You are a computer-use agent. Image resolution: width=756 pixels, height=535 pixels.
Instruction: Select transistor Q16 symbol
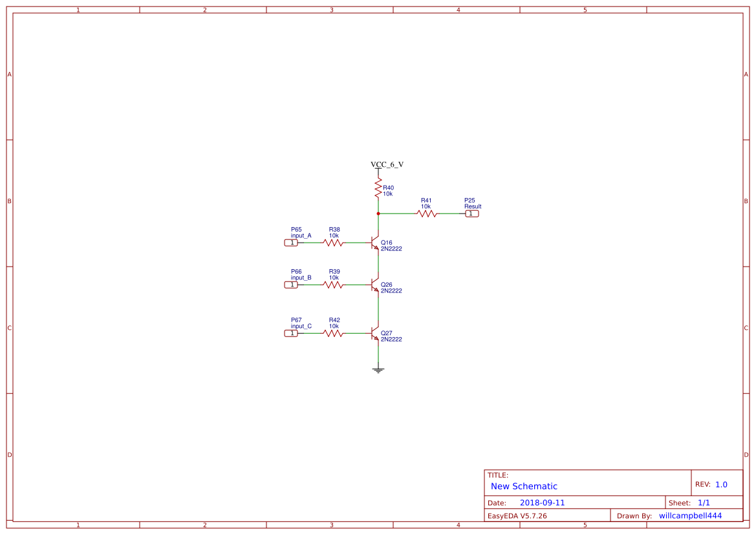pos(374,243)
